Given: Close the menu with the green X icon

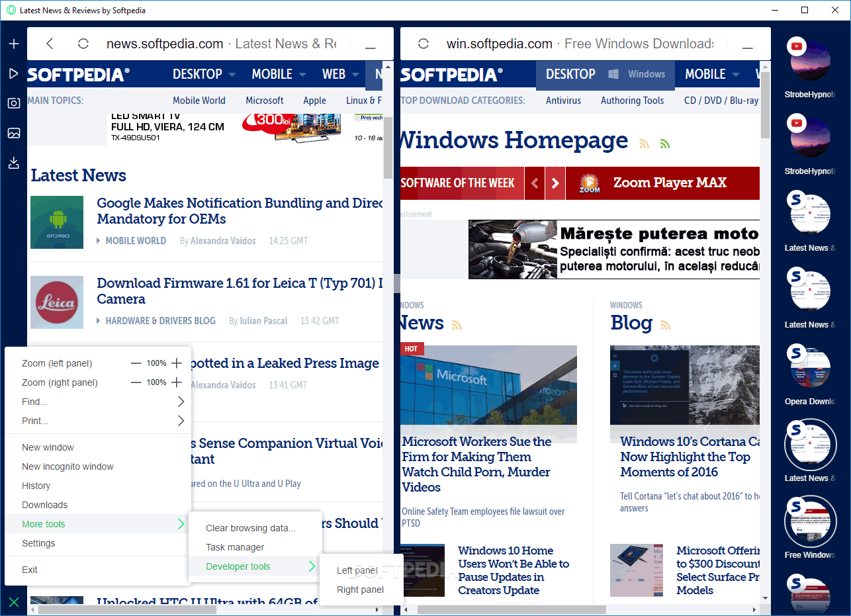Looking at the screenshot, I should 14,602.
